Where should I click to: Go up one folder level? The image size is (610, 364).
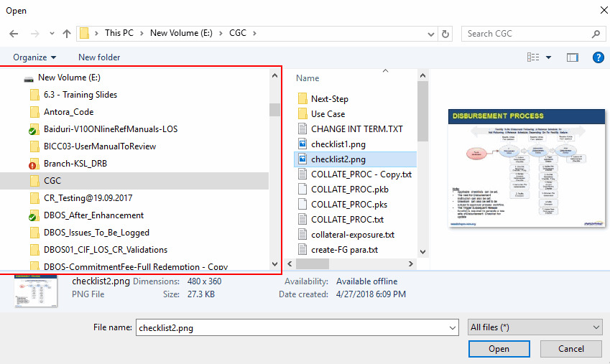pyautogui.click(x=67, y=34)
